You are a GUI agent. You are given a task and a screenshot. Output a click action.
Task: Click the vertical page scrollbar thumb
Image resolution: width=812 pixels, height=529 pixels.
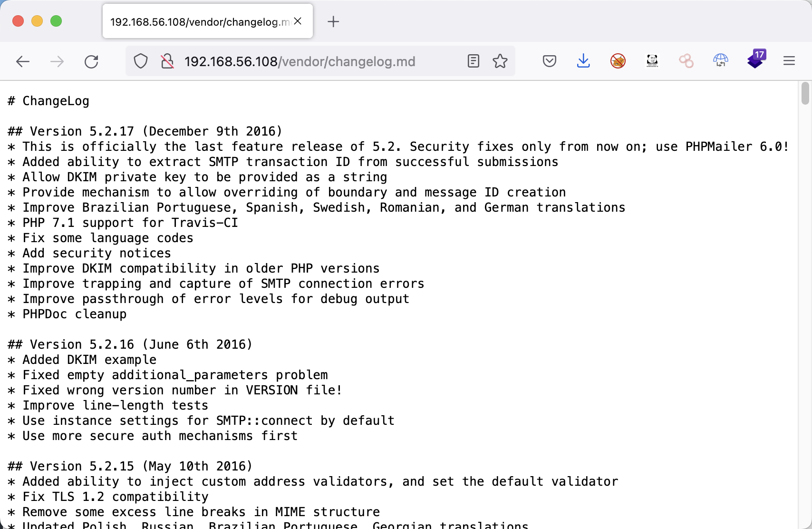point(805,93)
